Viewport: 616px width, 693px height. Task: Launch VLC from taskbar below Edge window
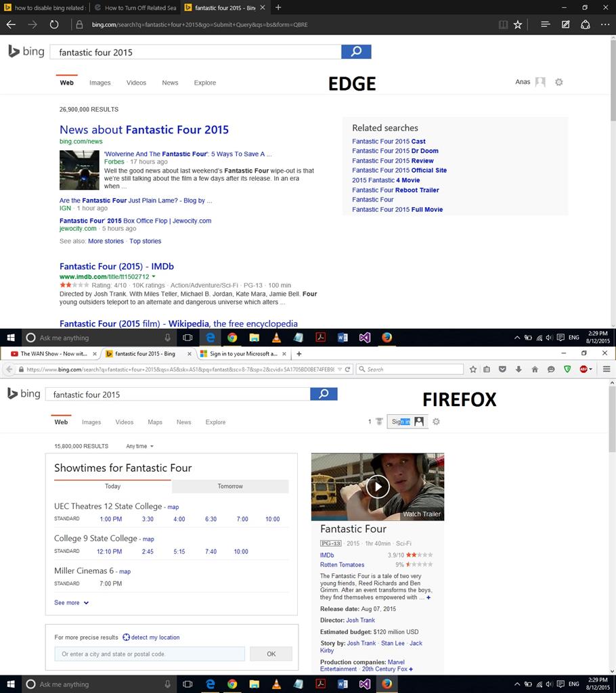click(276, 338)
